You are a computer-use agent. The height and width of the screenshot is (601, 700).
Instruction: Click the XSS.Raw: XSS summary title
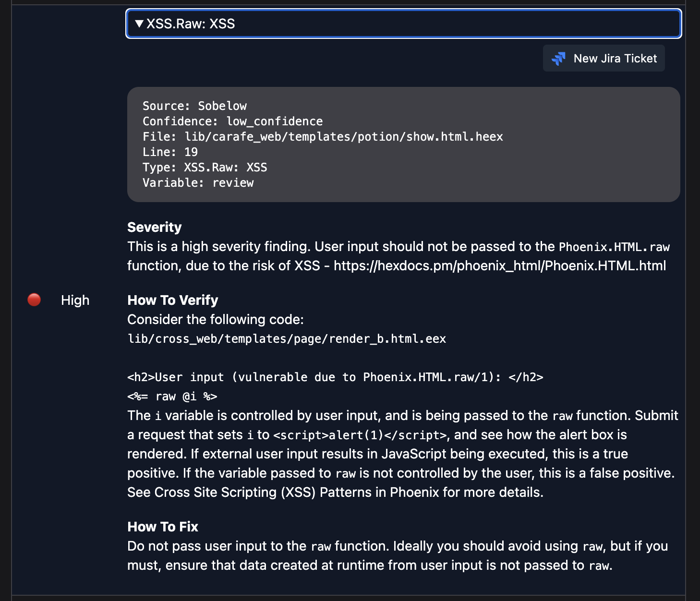[191, 24]
